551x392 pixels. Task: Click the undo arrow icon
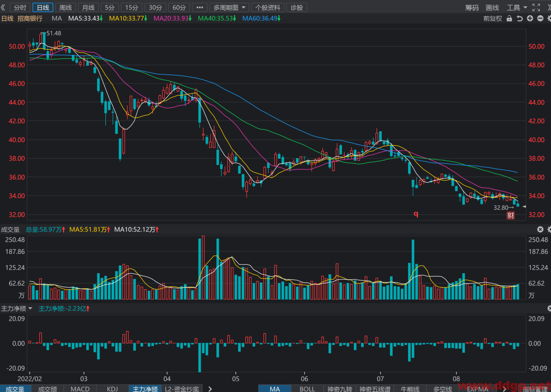pos(520,19)
